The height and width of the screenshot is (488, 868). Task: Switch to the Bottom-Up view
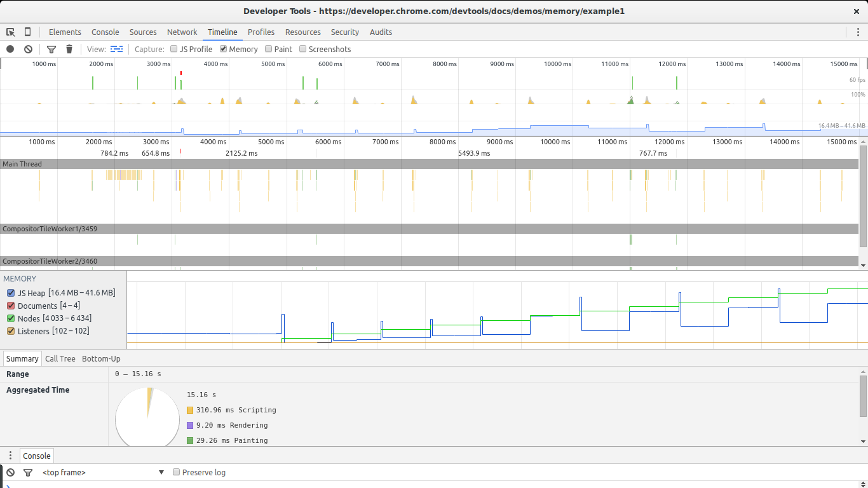pos(101,359)
